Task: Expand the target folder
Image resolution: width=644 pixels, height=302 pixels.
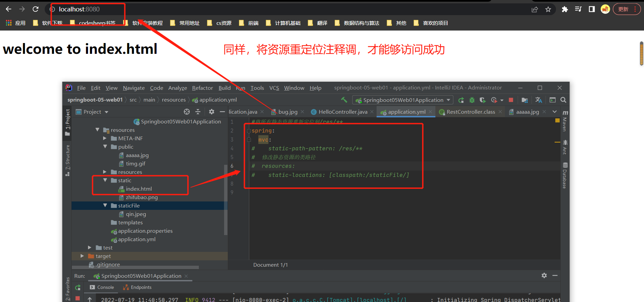Action: [x=82, y=256]
